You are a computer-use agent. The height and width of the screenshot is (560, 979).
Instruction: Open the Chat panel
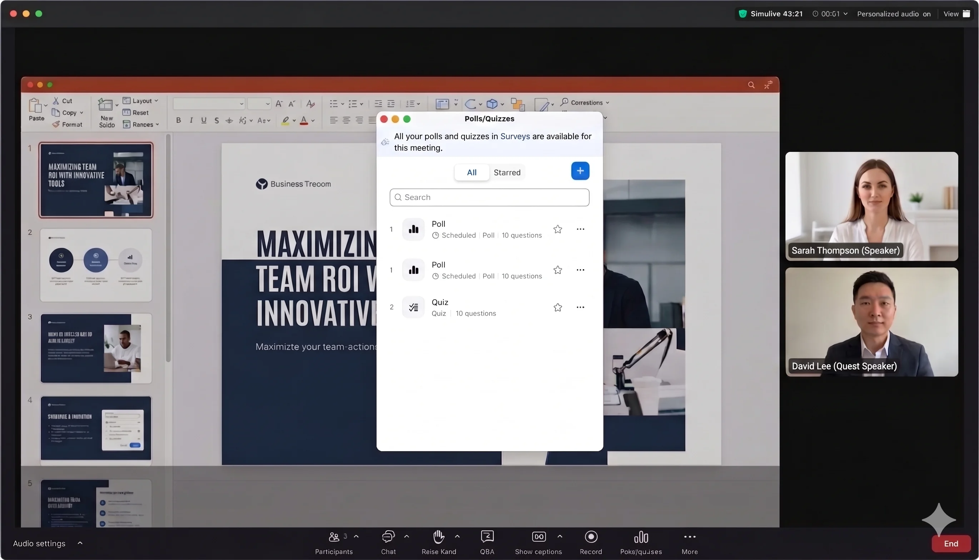click(388, 542)
